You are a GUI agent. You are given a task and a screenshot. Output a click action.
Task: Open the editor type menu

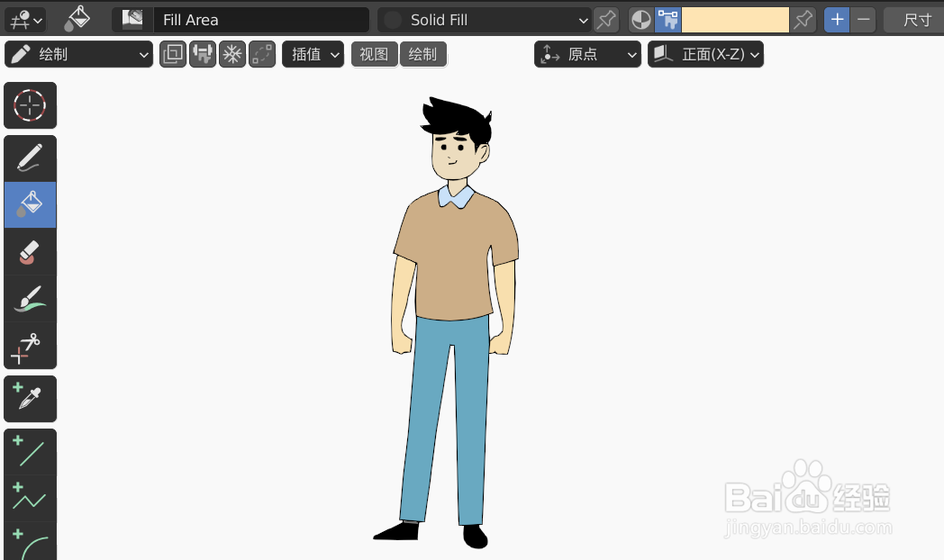pos(25,20)
